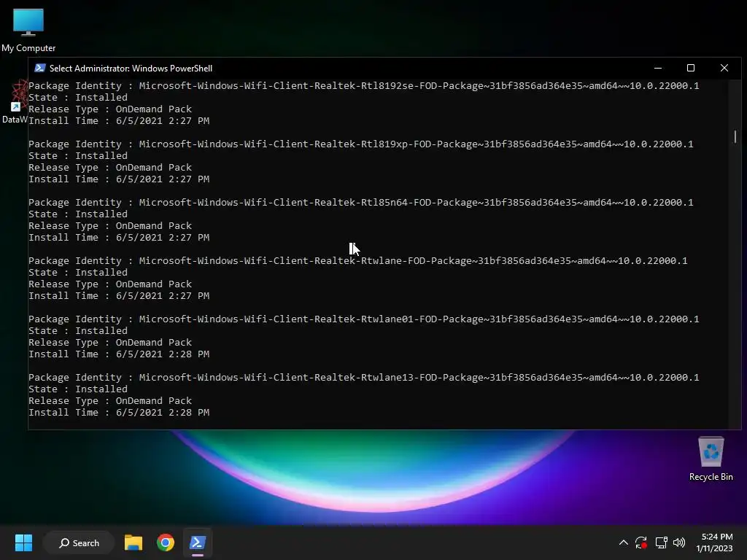The width and height of the screenshot is (747, 560).
Task: Click the Rtl85n64 package identity line
Action: [x=360, y=203]
